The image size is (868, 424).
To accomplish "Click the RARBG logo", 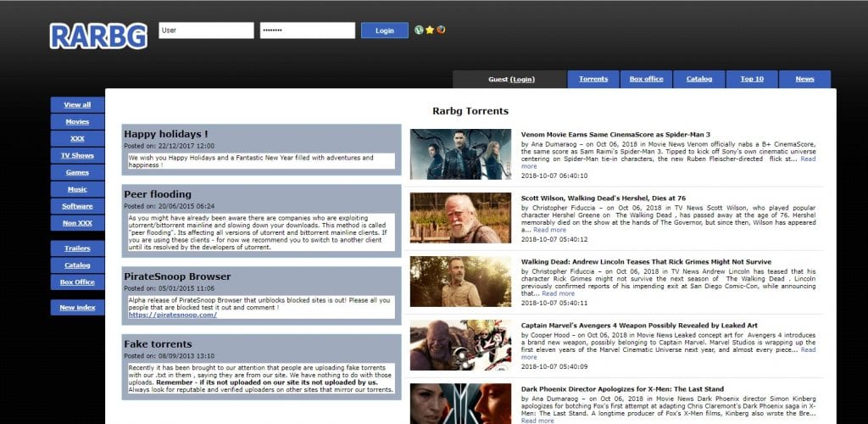I will (98, 35).
